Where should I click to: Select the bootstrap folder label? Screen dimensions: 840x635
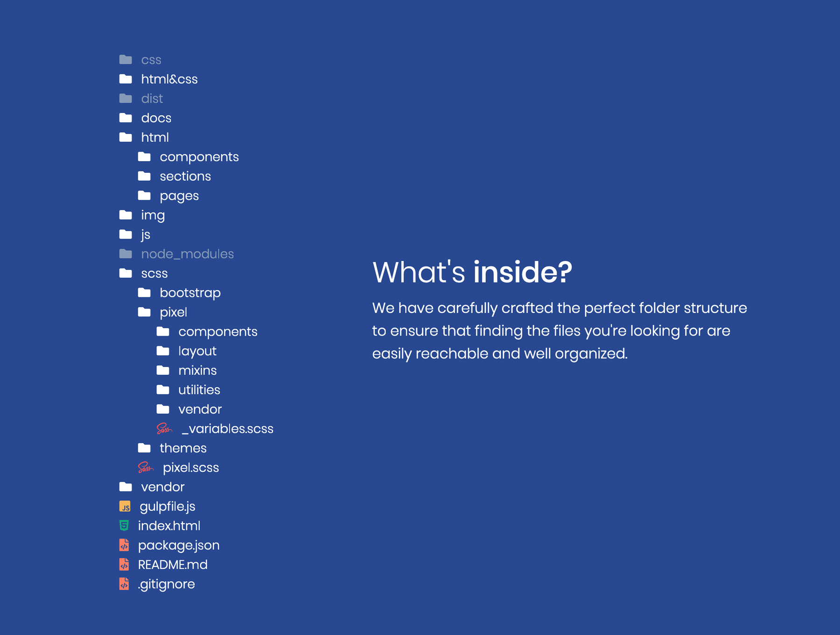(190, 293)
